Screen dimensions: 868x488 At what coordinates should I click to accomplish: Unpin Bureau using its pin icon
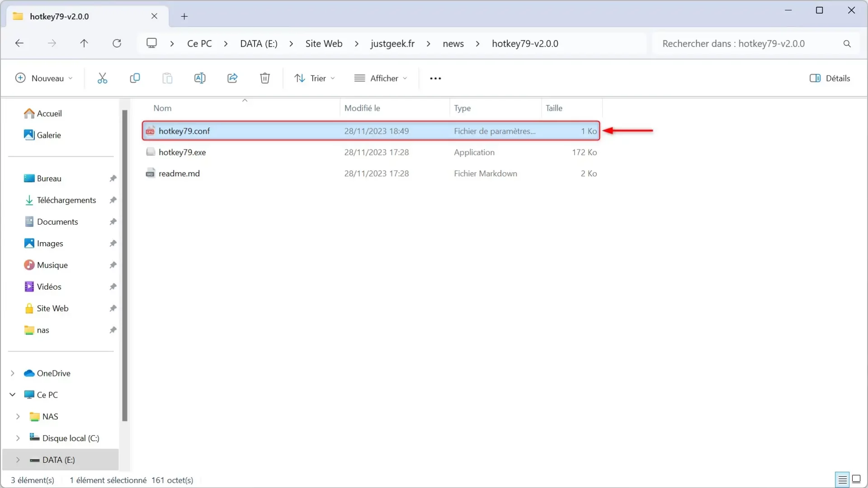click(x=113, y=178)
